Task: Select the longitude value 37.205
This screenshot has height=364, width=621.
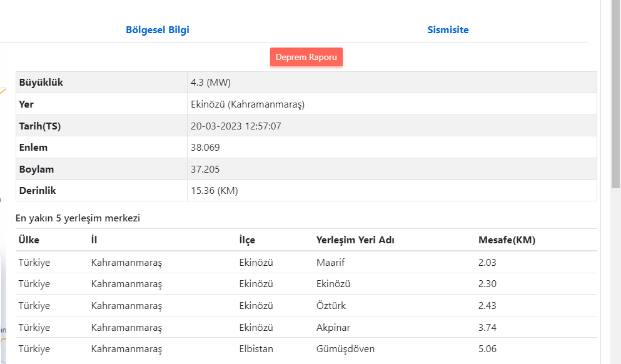Action: pos(205,169)
